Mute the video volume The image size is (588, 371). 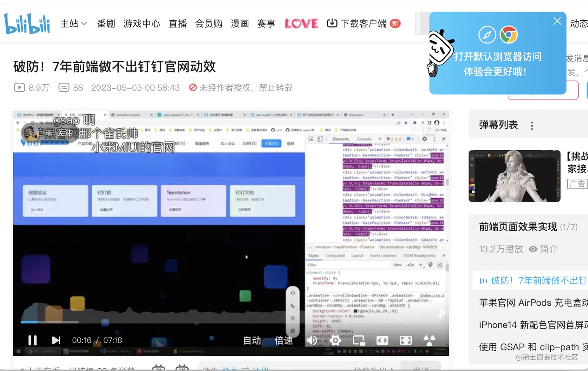point(311,340)
